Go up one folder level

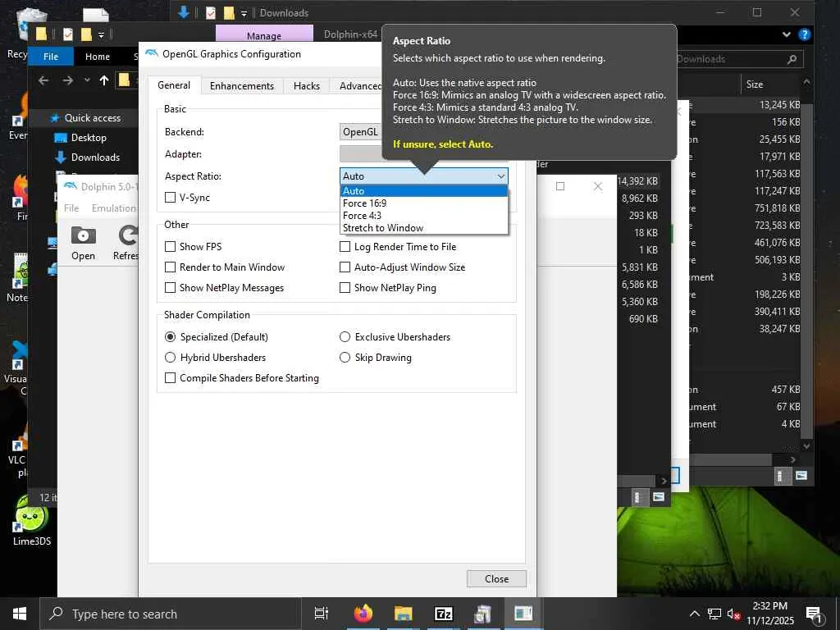pos(104,80)
